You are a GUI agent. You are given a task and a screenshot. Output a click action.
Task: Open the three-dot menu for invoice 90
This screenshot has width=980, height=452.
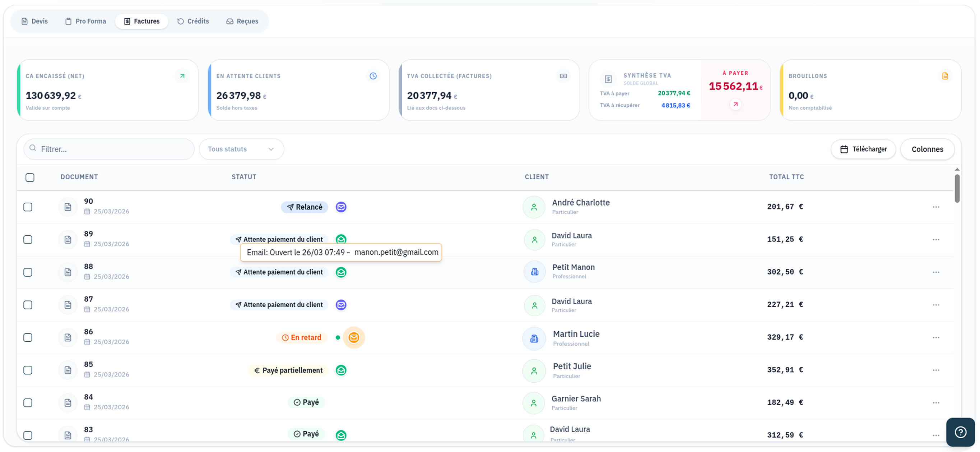point(936,207)
